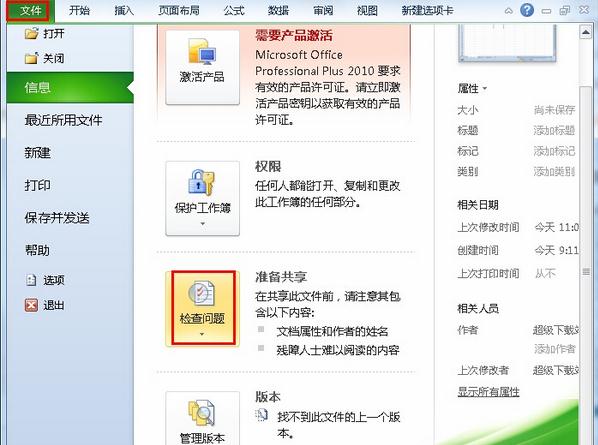This screenshot has width=598, height=445.
Task: Switch to the 插入 ribbon tab
Action: 124,10
